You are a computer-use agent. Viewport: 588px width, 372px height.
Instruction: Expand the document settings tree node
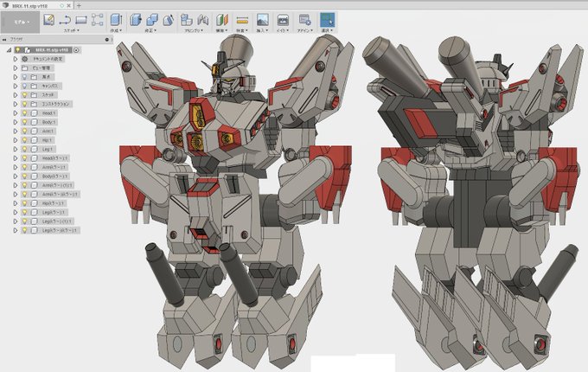(16, 59)
